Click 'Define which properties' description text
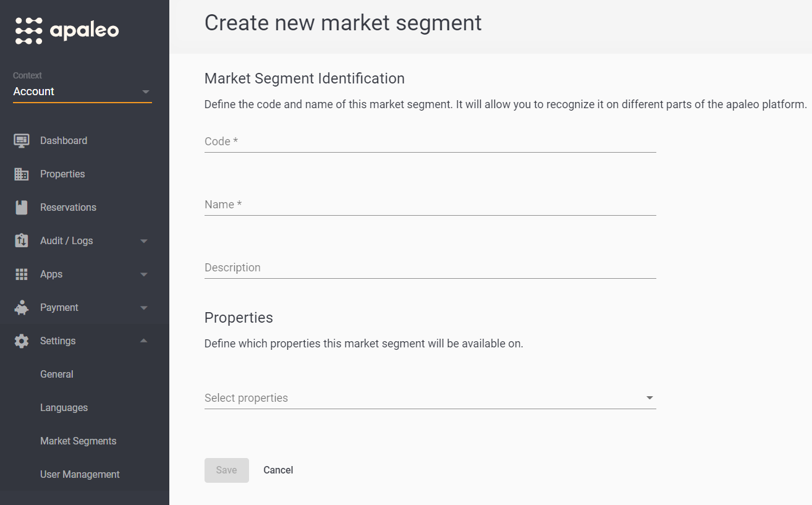812x505 pixels. pos(364,344)
